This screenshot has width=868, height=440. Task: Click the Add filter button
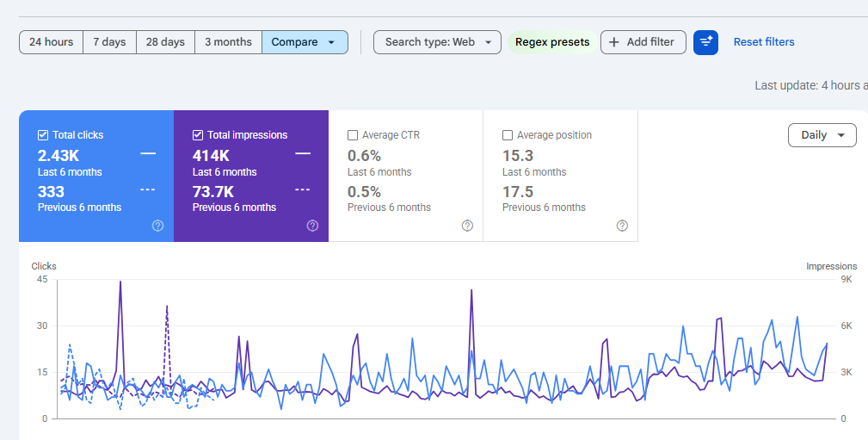[643, 42]
